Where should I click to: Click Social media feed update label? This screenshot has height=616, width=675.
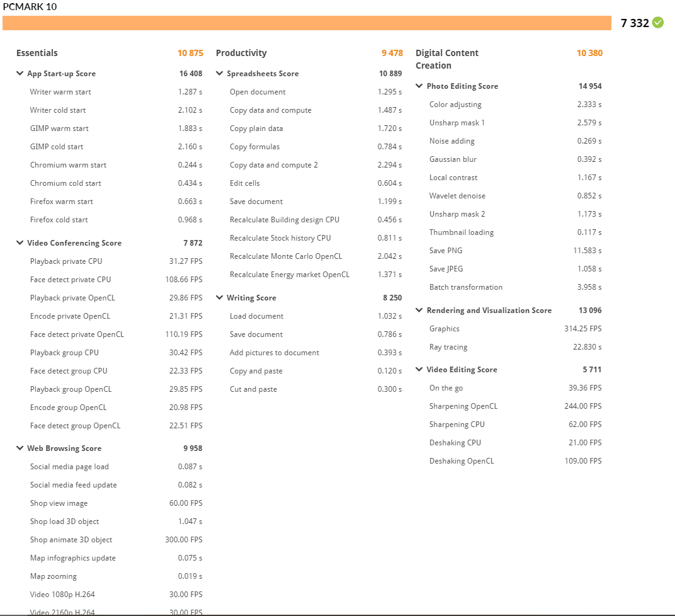73,485
